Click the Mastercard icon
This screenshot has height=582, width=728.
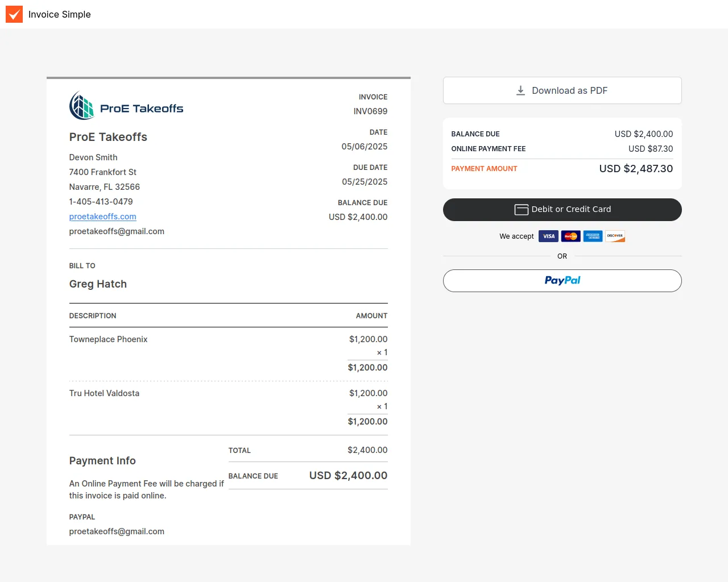(570, 236)
